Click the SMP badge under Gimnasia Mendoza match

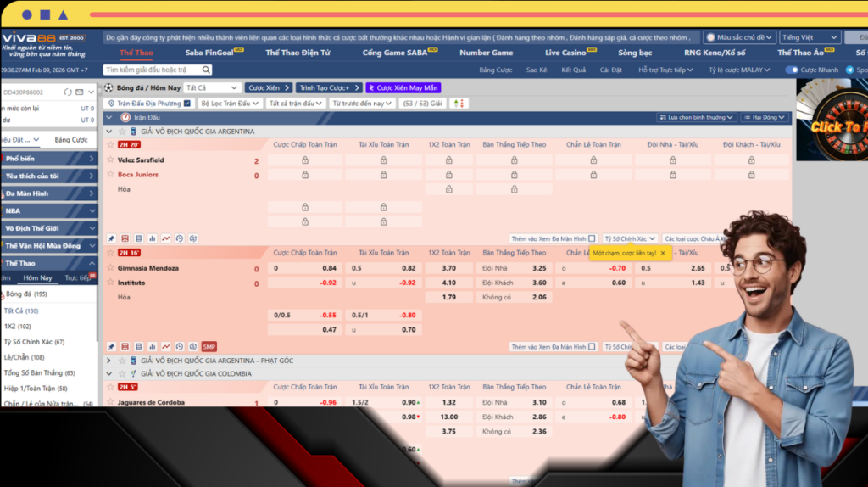209,347
